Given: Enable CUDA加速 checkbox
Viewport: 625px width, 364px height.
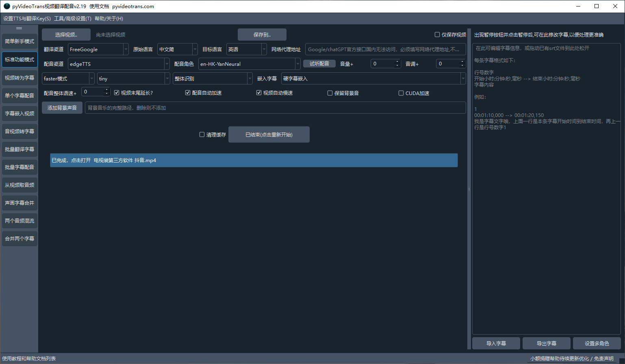Looking at the screenshot, I should [401, 93].
